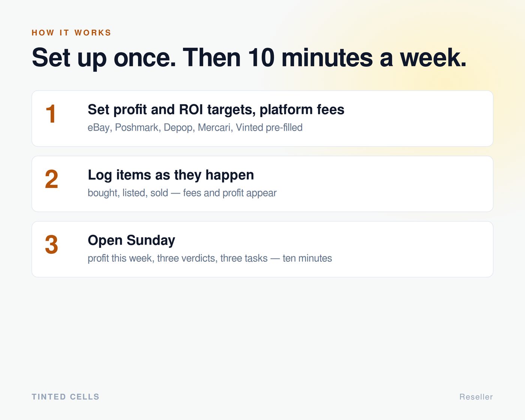Click the orange step number 3
Viewport: 525px width, 420px height.
tap(51, 244)
